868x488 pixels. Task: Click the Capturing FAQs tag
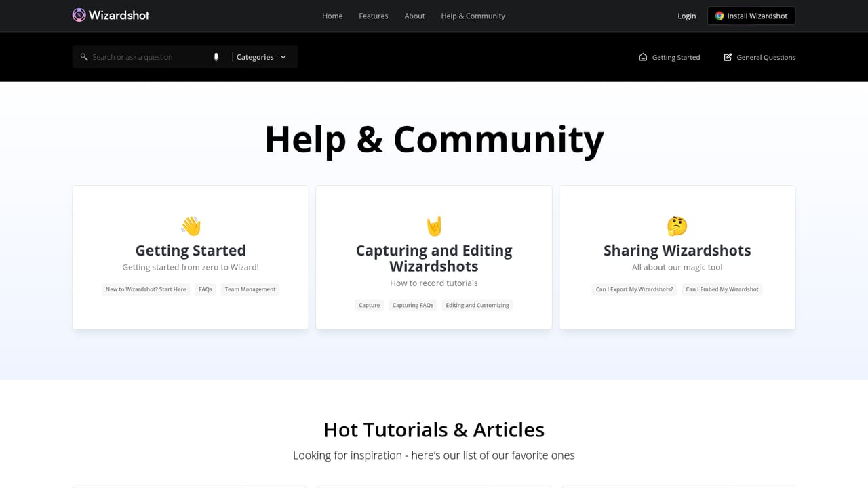point(413,305)
